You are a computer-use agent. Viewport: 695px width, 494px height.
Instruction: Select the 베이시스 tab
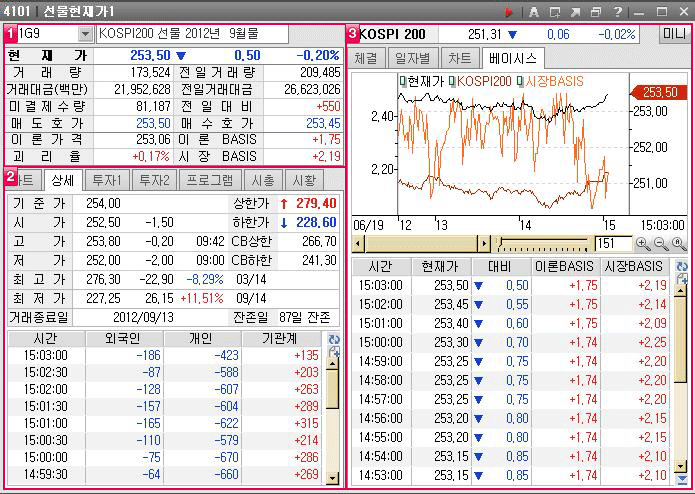[513, 58]
